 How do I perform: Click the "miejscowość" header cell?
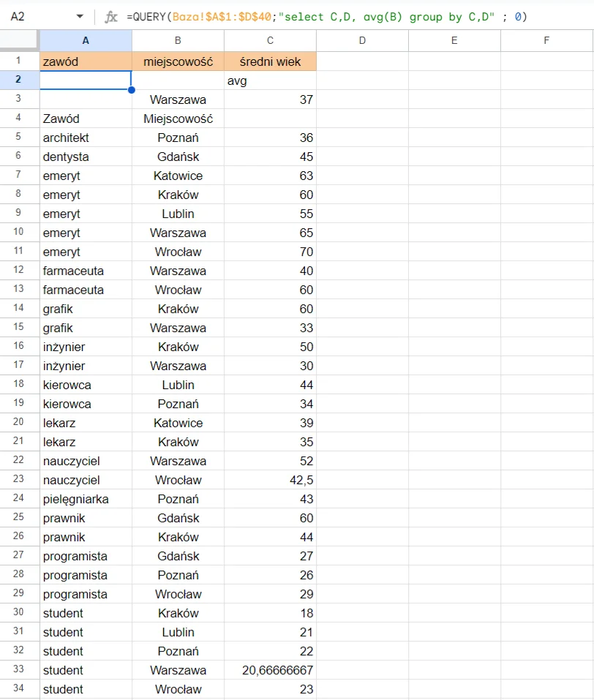pos(178,61)
